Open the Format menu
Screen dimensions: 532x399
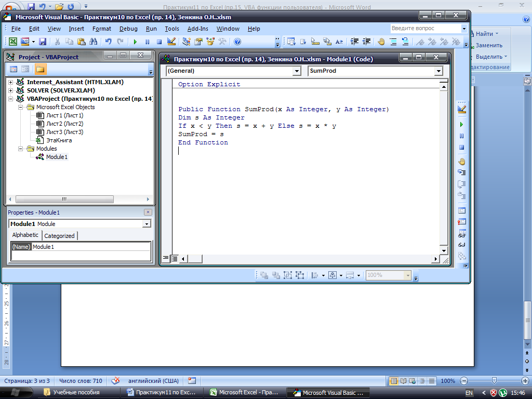102,29
